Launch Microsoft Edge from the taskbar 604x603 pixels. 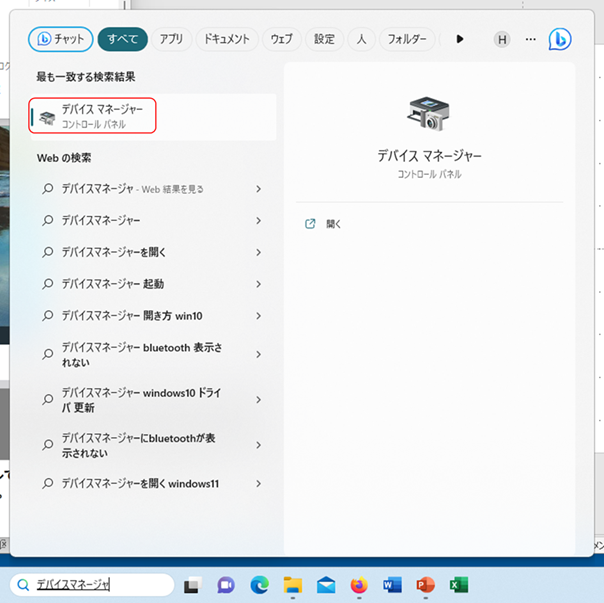259,585
